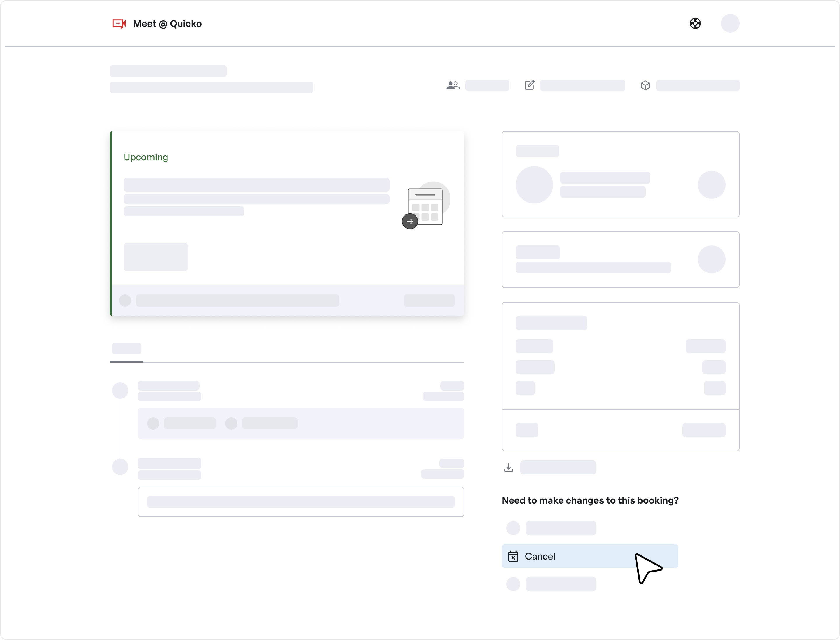Click the 'Need to make changes' heading
The width and height of the screenshot is (840, 640).
pyautogui.click(x=590, y=500)
